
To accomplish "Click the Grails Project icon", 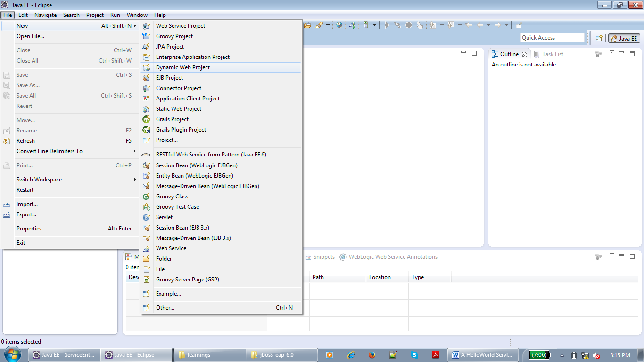I will tap(147, 119).
